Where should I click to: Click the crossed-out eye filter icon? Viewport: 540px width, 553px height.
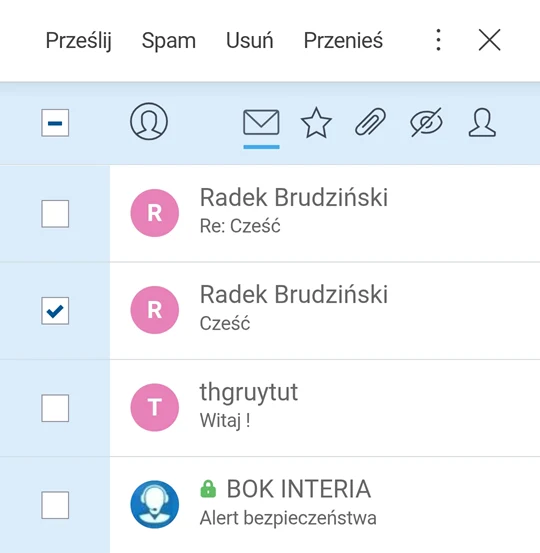click(426, 122)
